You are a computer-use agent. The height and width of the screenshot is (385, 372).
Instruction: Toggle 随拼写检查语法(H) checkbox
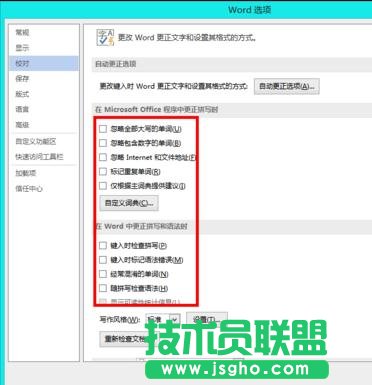click(103, 288)
